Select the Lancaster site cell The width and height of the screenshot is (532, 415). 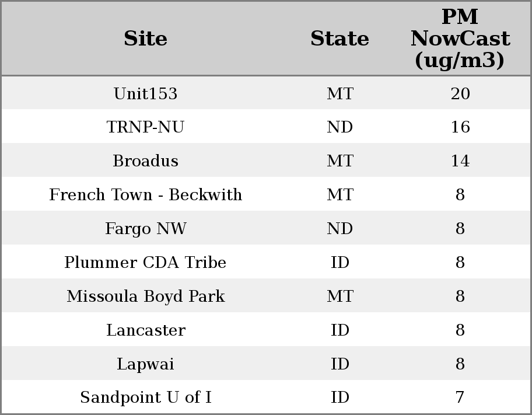pyautogui.click(x=145, y=330)
